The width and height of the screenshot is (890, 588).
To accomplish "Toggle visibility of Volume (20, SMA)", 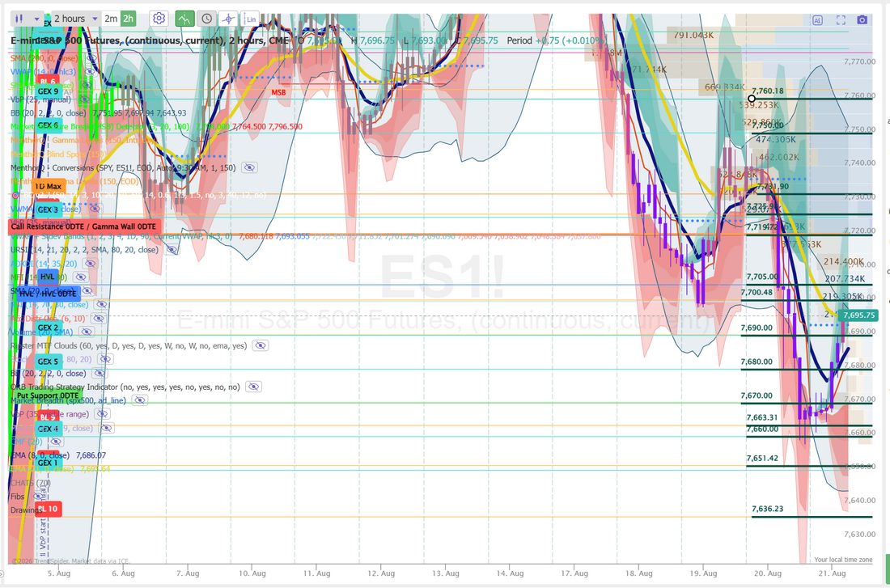I will click(86, 332).
